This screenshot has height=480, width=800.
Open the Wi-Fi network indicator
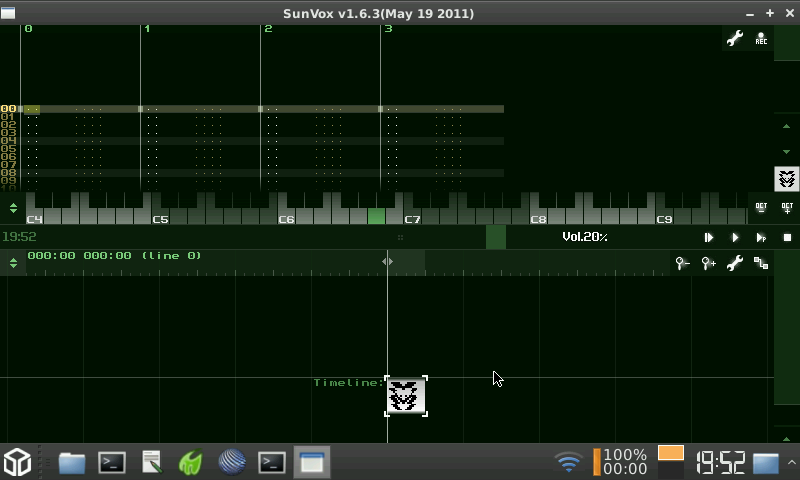(569, 462)
